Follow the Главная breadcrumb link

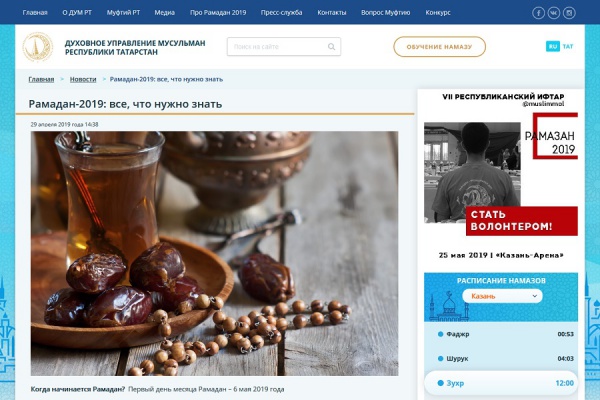pyautogui.click(x=41, y=79)
